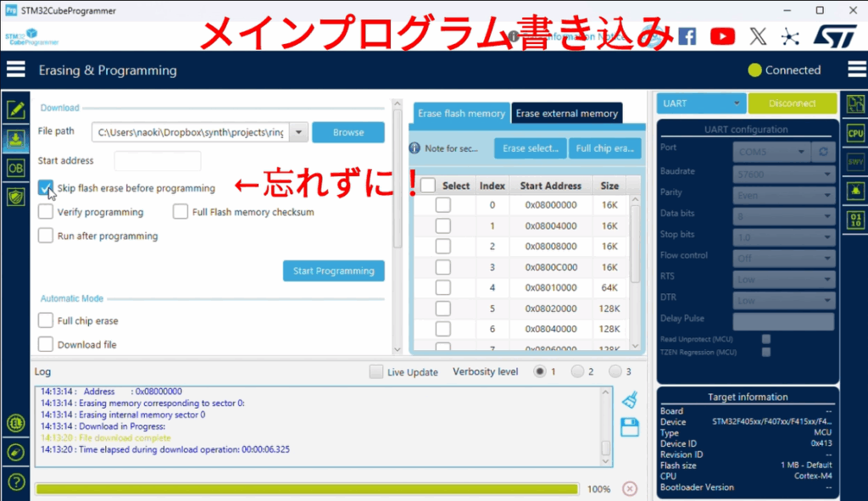Open the Stop bits dropdown

coord(783,237)
